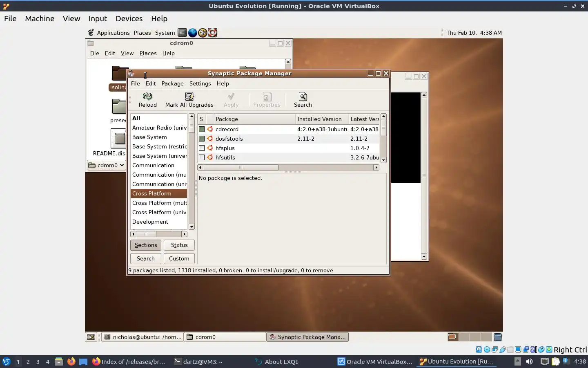Image resolution: width=588 pixels, height=368 pixels.
Task: Open the README.diskdefines file icon in cdrom0
Action: click(118, 138)
